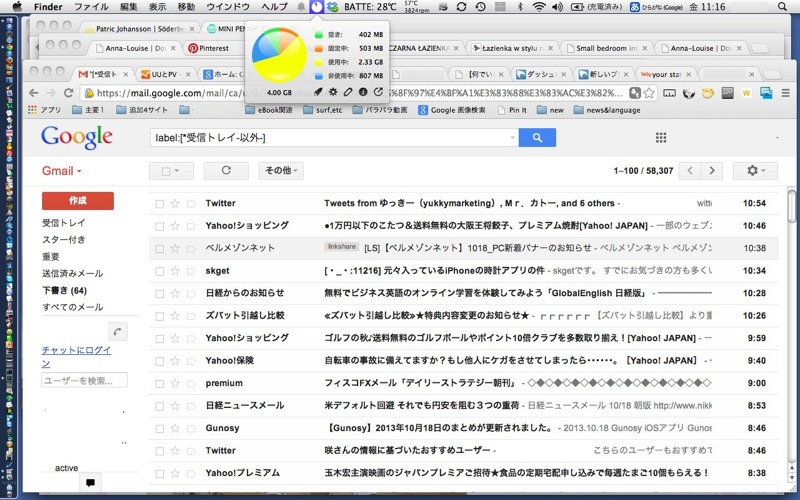
Task: Open the Google apps grid icon
Action: pyautogui.click(x=661, y=138)
